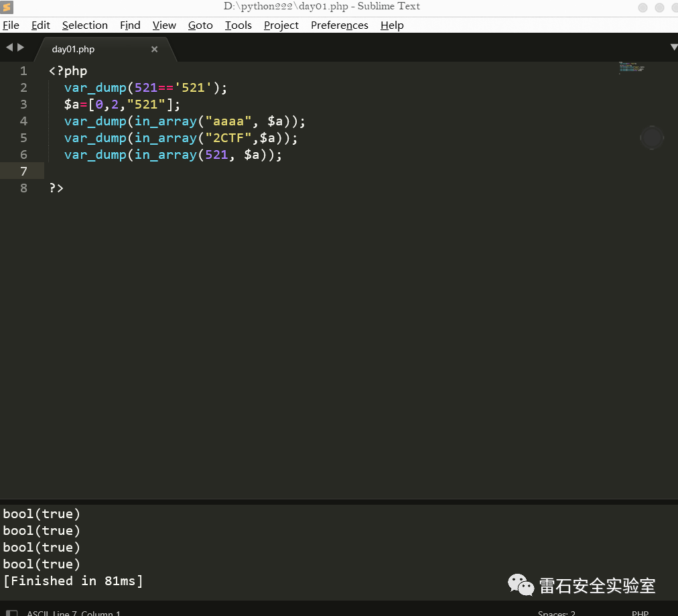Open the Edit menu

41,25
